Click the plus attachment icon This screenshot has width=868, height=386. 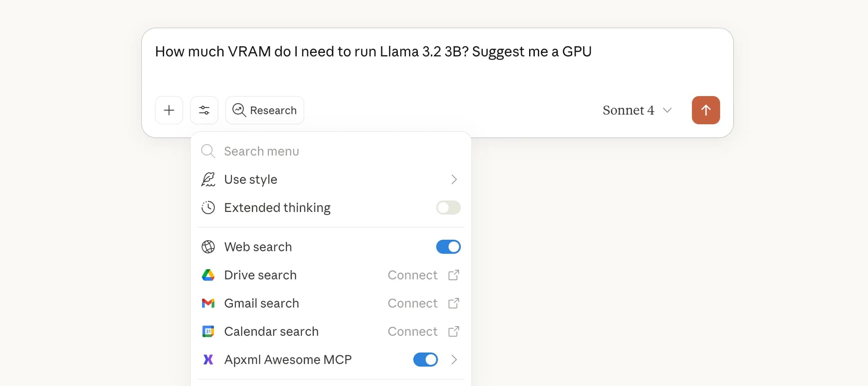pos(169,110)
